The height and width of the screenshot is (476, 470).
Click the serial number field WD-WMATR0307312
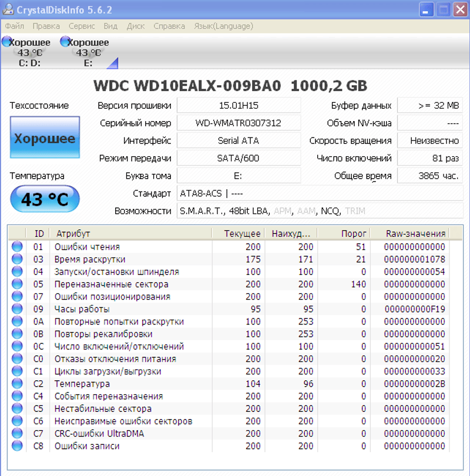pyautogui.click(x=238, y=123)
